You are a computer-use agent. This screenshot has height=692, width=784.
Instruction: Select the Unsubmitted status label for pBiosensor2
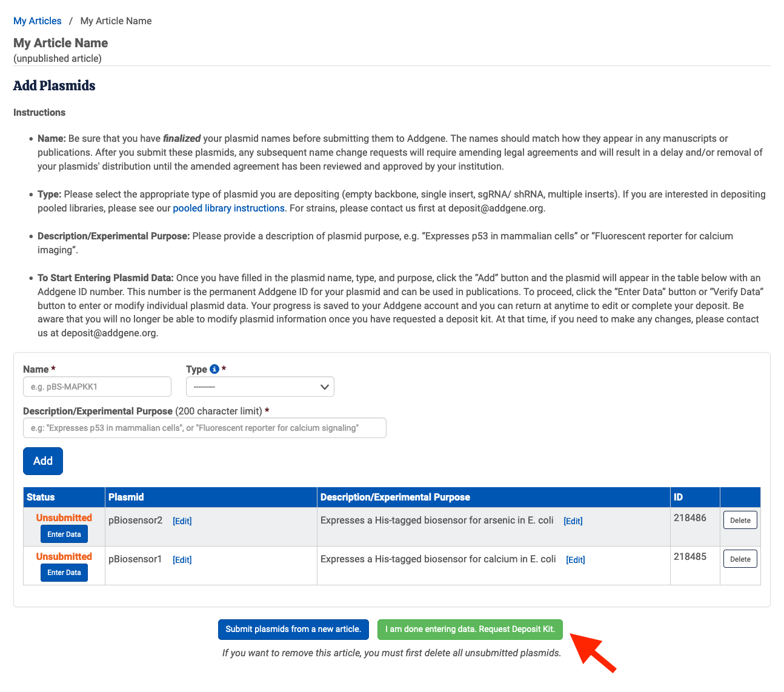click(64, 517)
